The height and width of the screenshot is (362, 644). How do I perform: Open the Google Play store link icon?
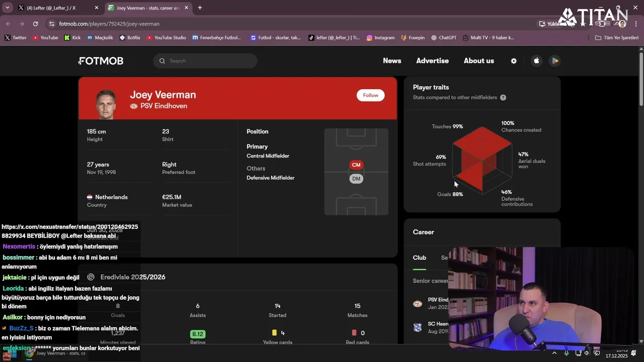coord(554,61)
